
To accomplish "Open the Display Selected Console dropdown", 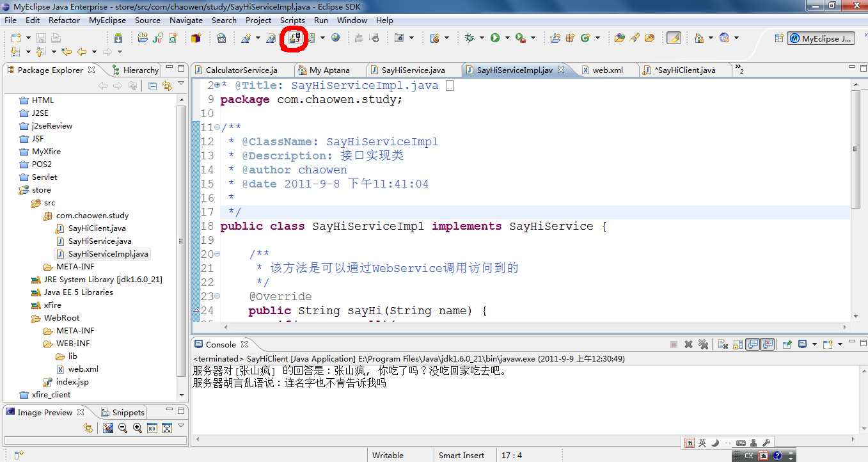I will 814,344.
